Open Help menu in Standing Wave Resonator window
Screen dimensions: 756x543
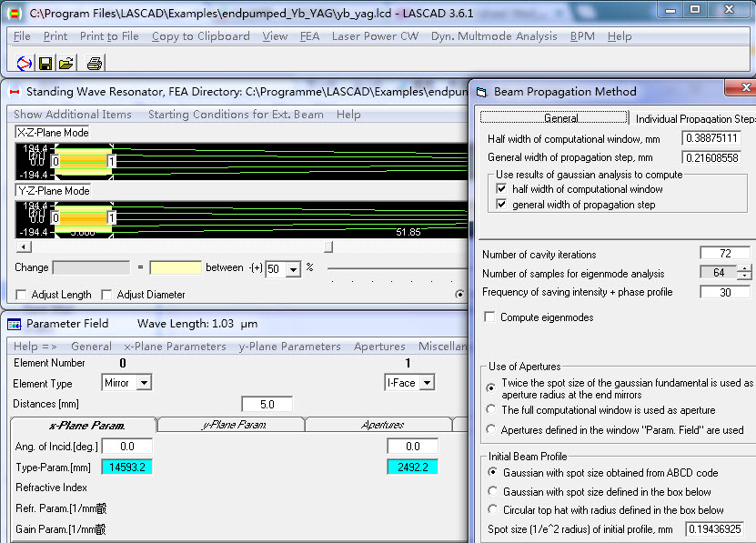(x=348, y=115)
